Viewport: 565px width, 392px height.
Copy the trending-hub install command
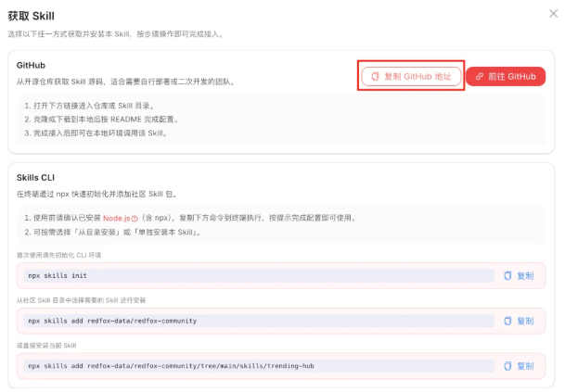(519, 366)
